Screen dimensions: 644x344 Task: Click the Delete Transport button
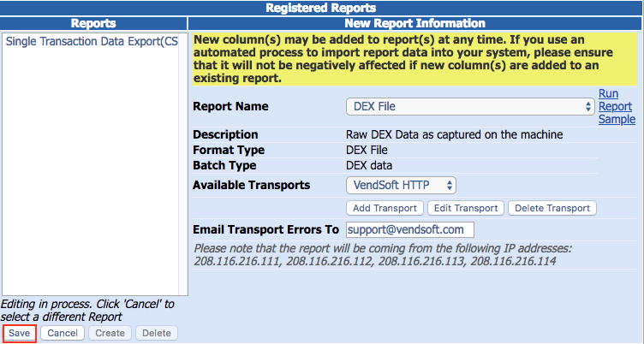(552, 208)
